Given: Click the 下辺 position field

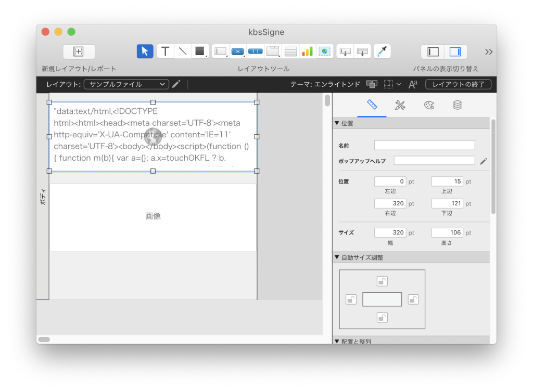Looking at the screenshot, I should (447, 204).
